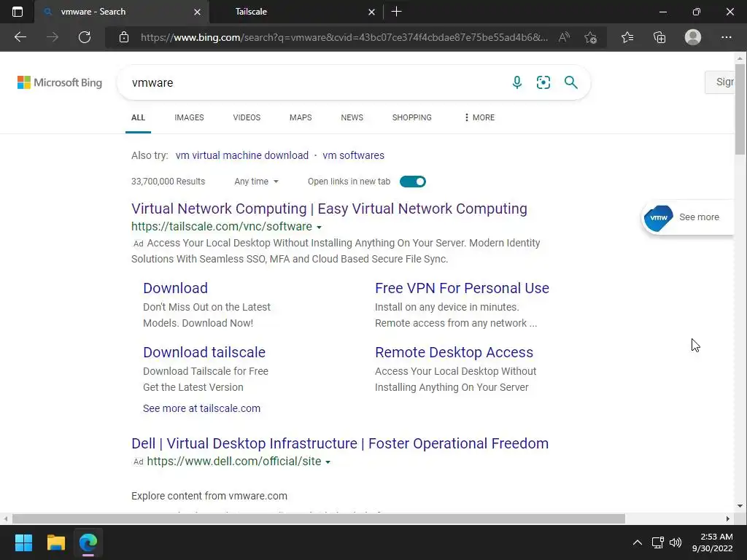Open Free VPN For Personal Use link
747x560 pixels.
click(x=462, y=288)
